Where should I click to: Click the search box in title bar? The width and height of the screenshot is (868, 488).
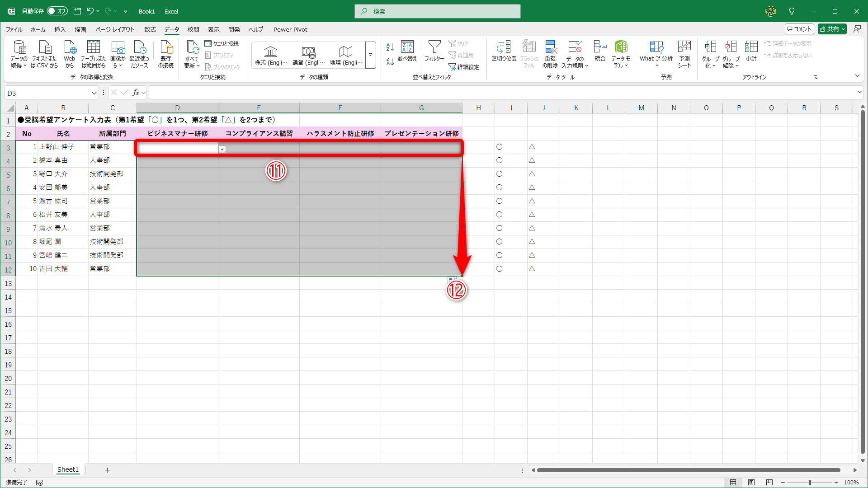(x=438, y=11)
